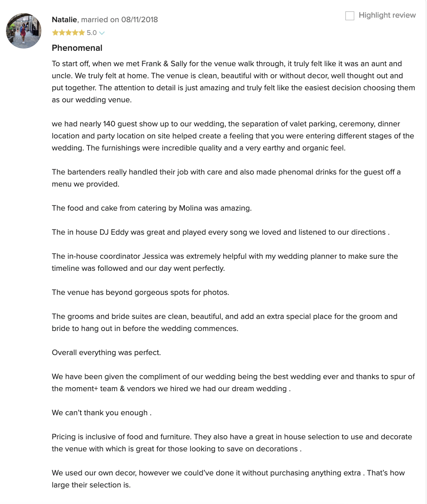Click the sentence about gorgeous photo spots
Image resolution: width=427 pixels, height=504 pixels.
pos(140,292)
